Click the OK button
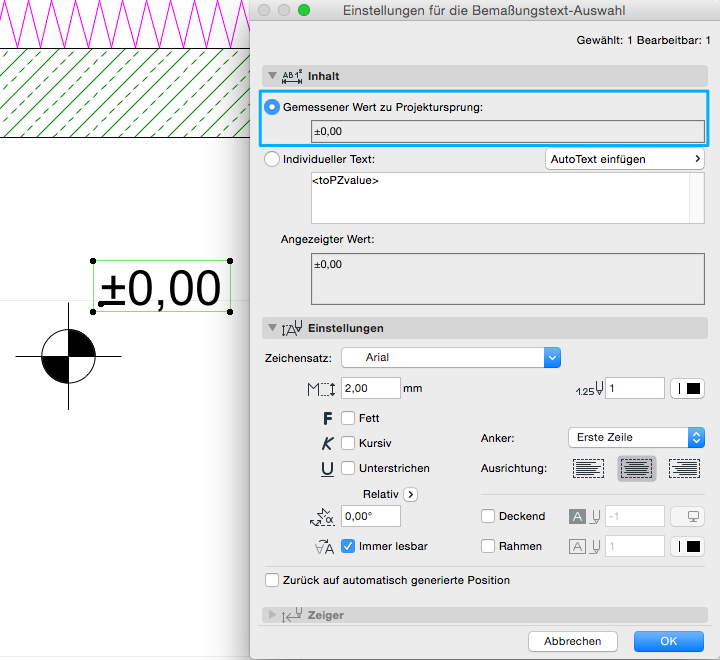The height and width of the screenshot is (660, 720). (668, 641)
